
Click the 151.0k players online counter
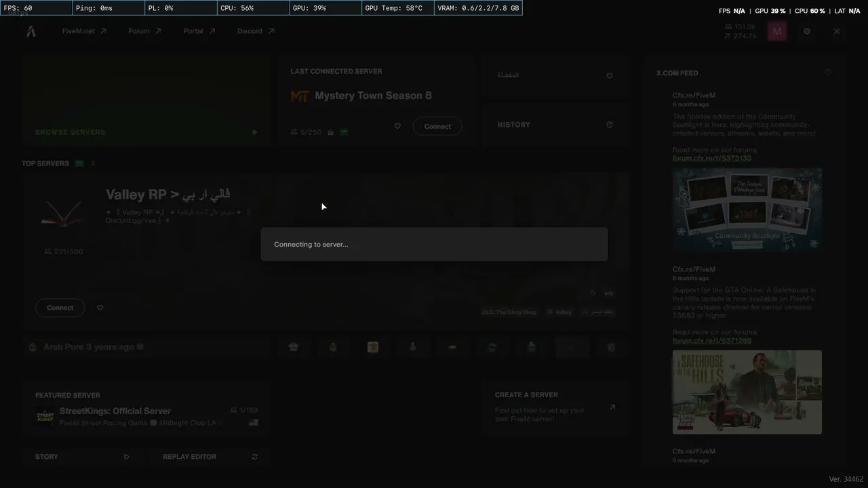tap(740, 26)
